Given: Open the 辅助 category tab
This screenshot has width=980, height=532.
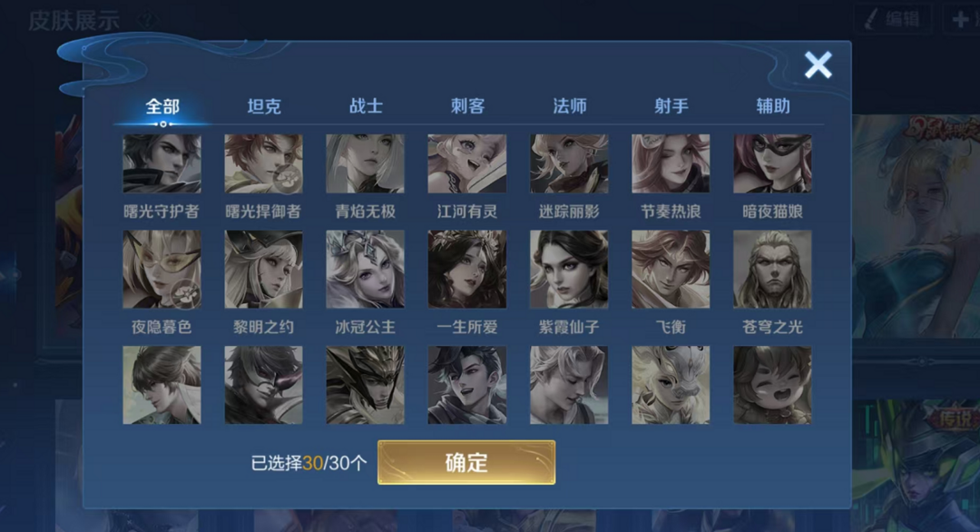Looking at the screenshot, I should (773, 106).
